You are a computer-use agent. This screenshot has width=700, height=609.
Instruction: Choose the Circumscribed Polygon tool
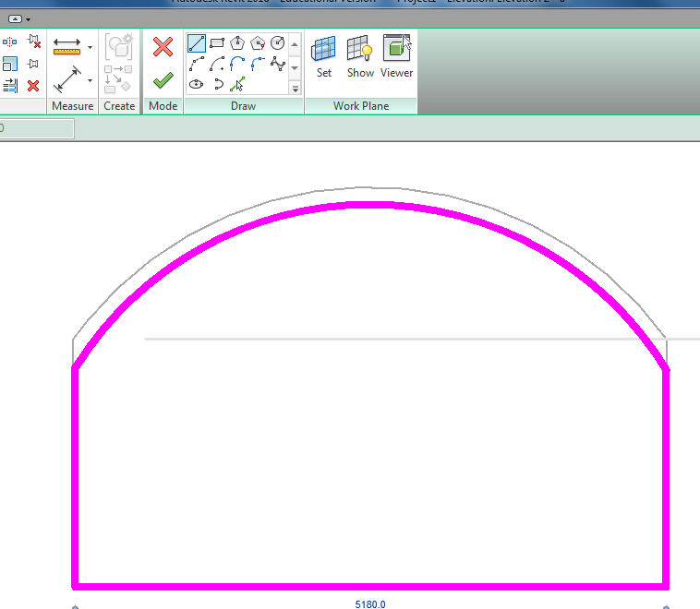point(258,43)
